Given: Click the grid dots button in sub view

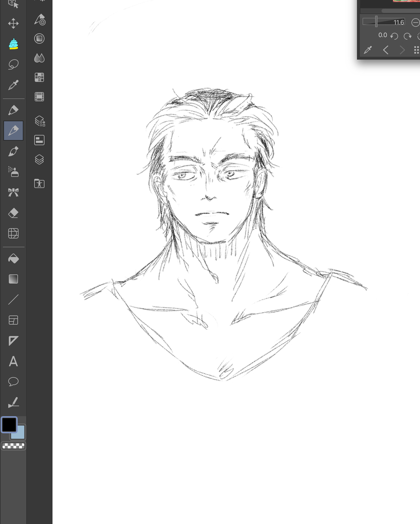Looking at the screenshot, I should coord(416,50).
